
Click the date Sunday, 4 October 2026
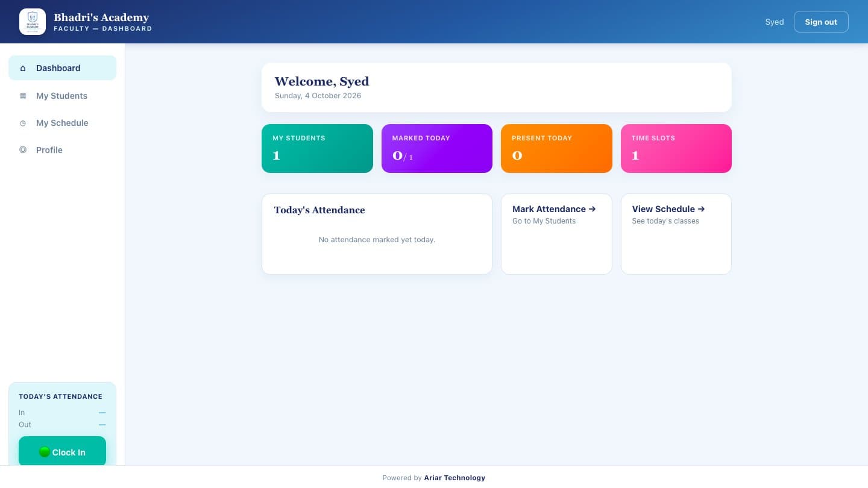coord(318,96)
